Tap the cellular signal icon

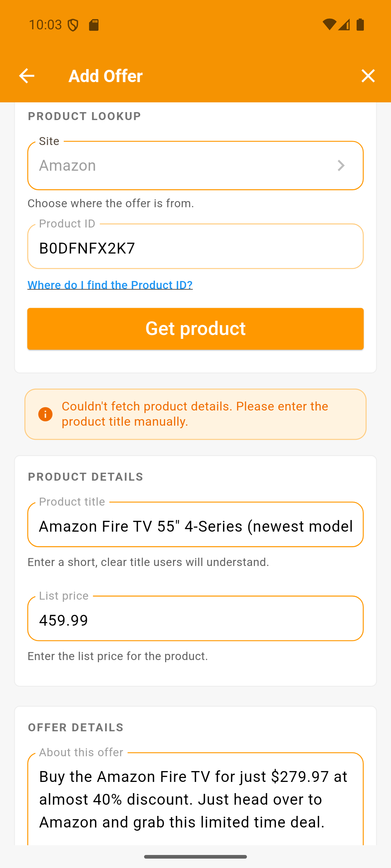point(344,25)
